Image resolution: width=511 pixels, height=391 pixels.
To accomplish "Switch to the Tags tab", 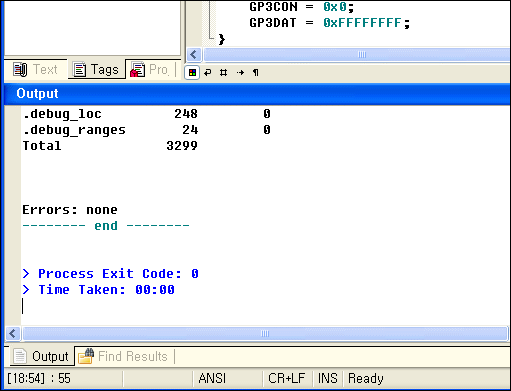I will click(97, 69).
